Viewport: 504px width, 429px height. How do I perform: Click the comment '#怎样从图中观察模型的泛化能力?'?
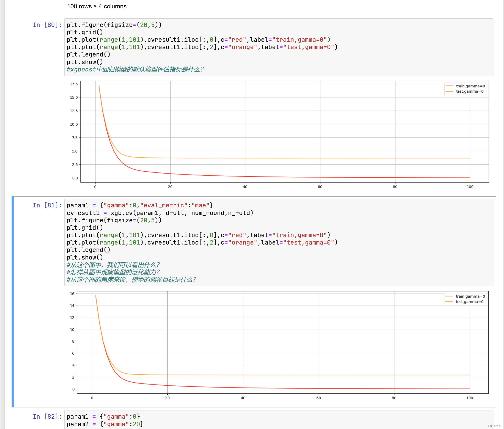113,272
